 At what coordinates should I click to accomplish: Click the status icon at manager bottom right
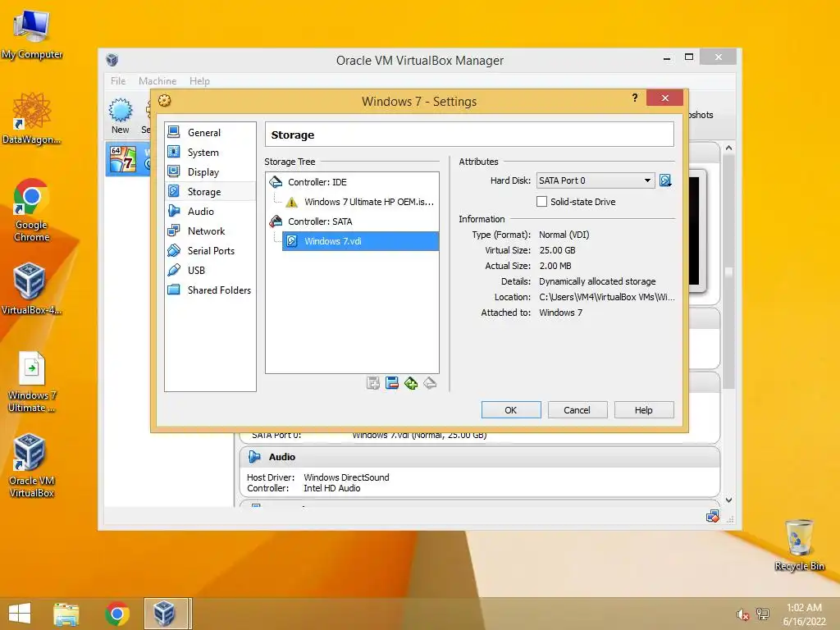[712, 517]
